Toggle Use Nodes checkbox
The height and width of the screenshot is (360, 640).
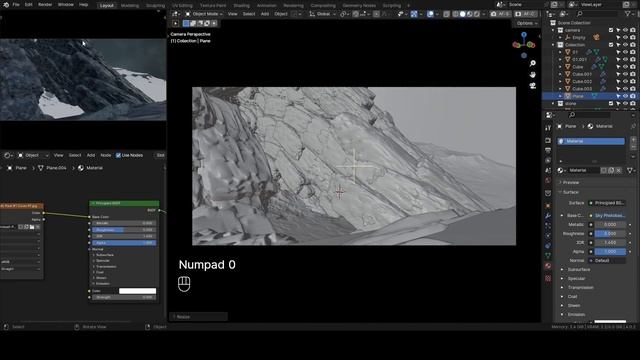click(118, 155)
